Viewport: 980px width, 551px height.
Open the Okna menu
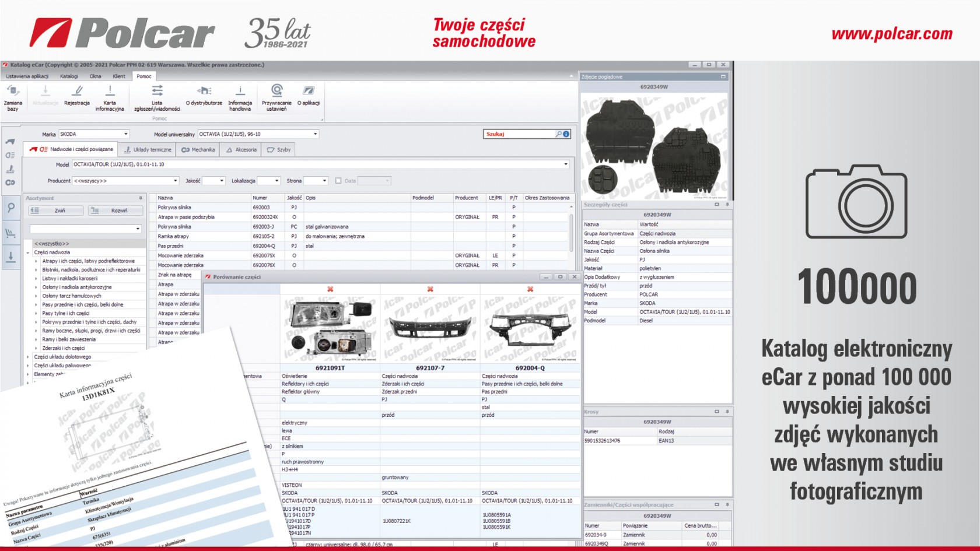[x=95, y=76]
